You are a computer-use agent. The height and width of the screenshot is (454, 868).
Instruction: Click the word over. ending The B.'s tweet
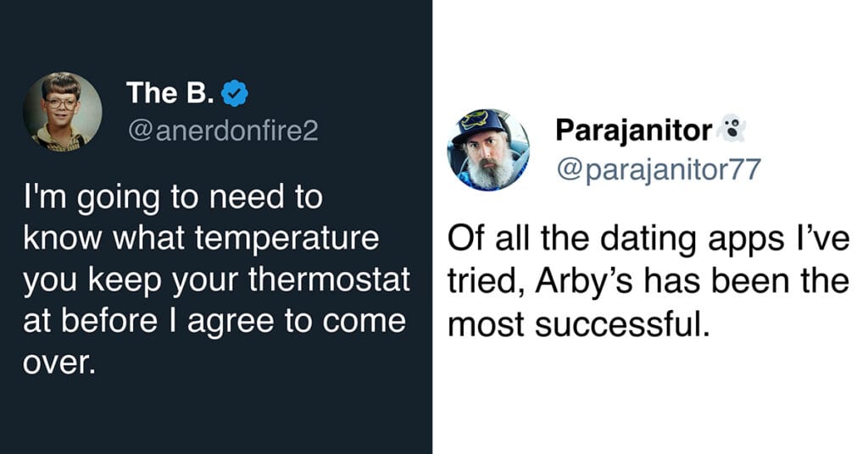[59, 363]
